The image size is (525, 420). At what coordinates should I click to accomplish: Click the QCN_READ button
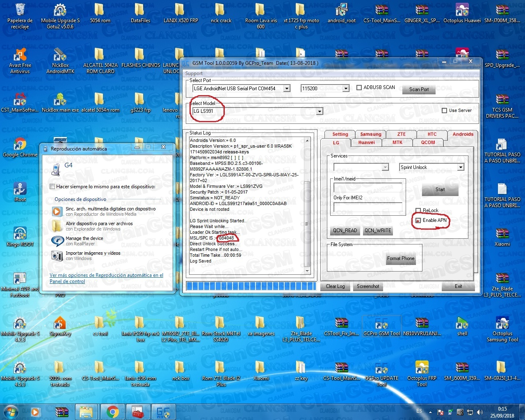point(345,231)
